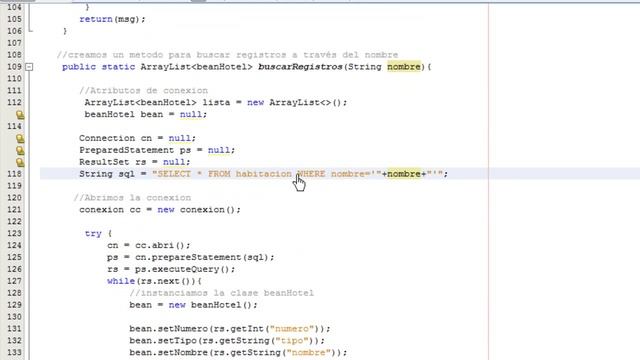
Task: Click the 'return(msg);' statement
Action: coord(112,19)
